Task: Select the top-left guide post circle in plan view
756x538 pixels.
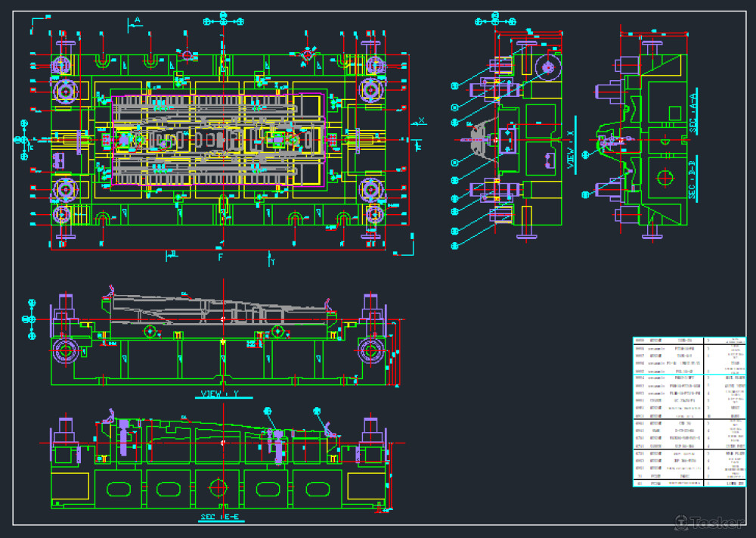Action: click(x=64, y=91)
